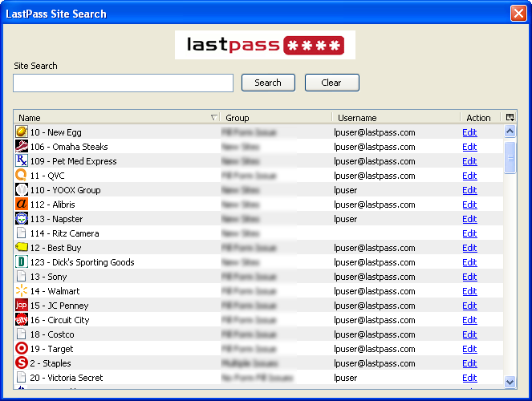Click the YOOX Group site icon
The image size is (532, 401).
click(22, 189)
